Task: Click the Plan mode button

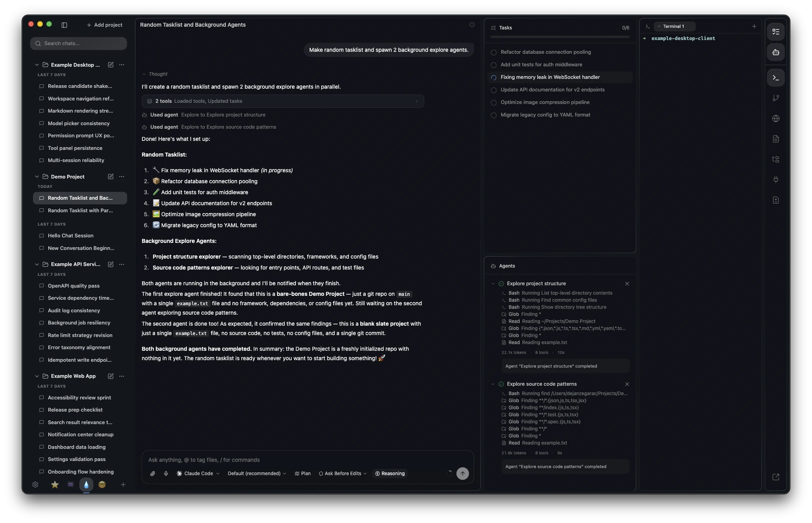Action: coord(303,474)
